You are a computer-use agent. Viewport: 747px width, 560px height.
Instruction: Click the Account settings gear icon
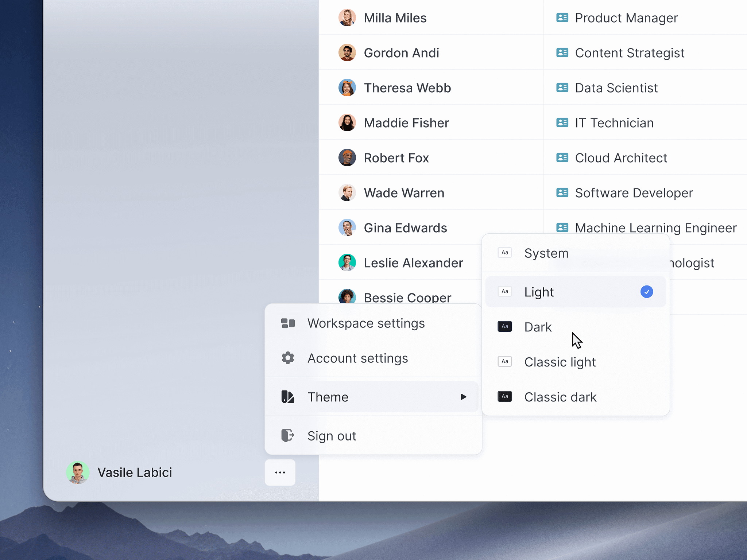288,358
